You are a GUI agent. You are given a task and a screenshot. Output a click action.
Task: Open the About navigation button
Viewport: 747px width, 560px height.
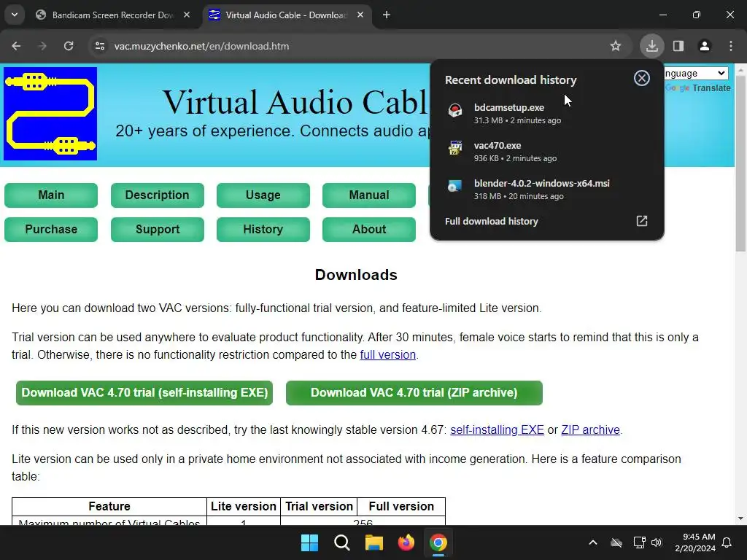(x=368, y=230)
